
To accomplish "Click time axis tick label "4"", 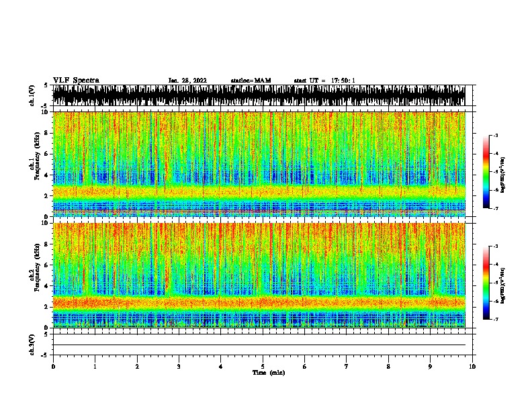I will (220, 367).
